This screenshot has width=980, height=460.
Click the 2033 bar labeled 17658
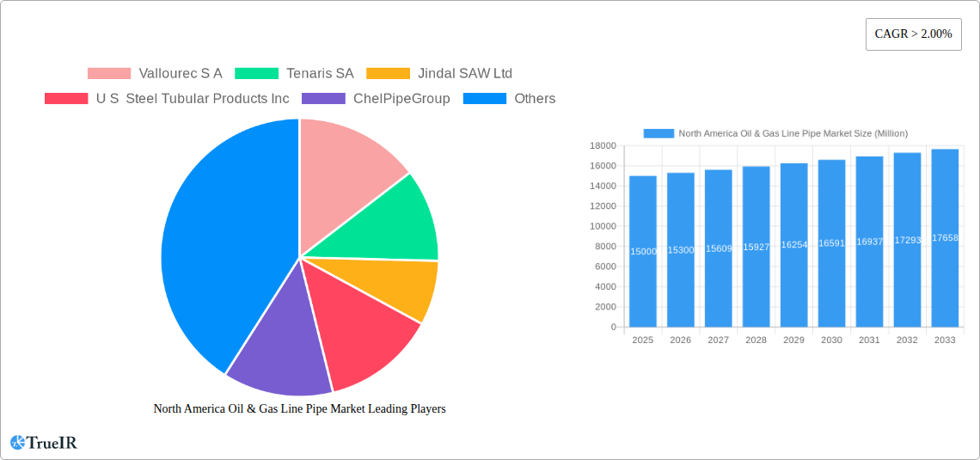[945, 238]
